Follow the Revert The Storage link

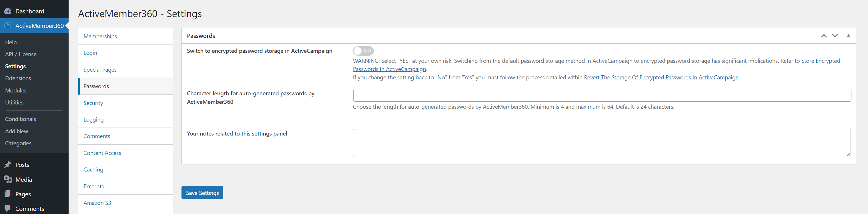(x=661, y=77)
